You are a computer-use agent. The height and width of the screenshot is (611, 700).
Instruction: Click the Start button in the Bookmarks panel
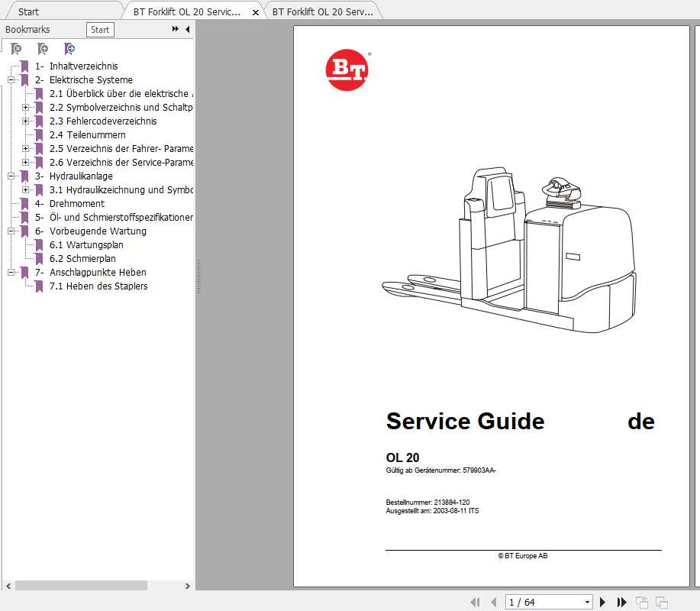[100, 29]
